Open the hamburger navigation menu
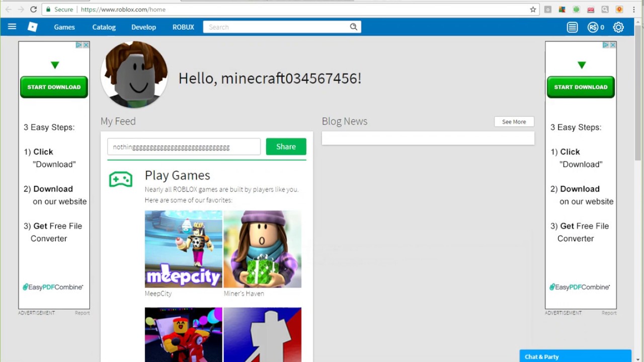644x362 pixels. click(x=12, y=27)
